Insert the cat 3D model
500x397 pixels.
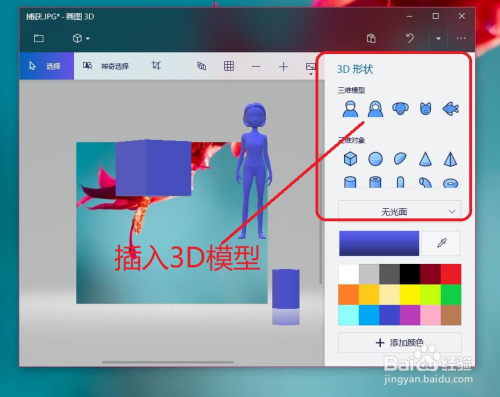tap(426, 109)
